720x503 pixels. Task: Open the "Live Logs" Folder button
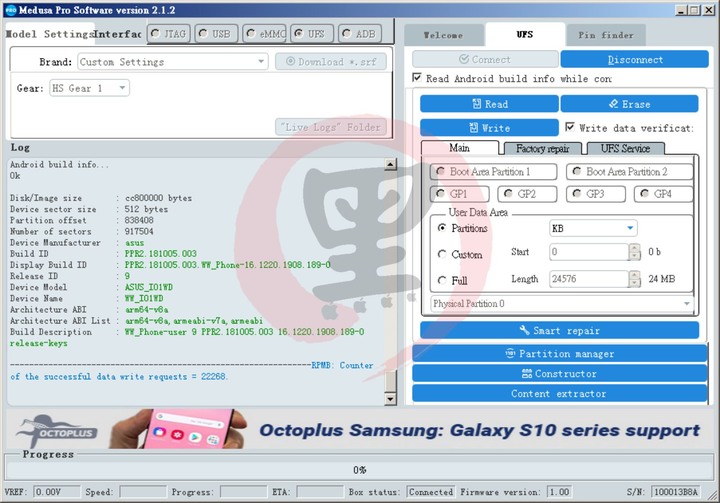point(331,127)
